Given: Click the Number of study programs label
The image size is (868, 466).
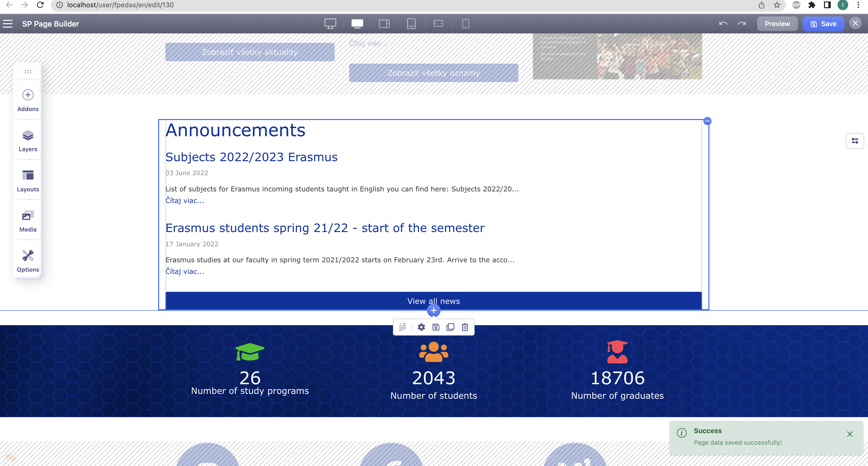Looking at the screenshot, I should [x=250, y=391].
